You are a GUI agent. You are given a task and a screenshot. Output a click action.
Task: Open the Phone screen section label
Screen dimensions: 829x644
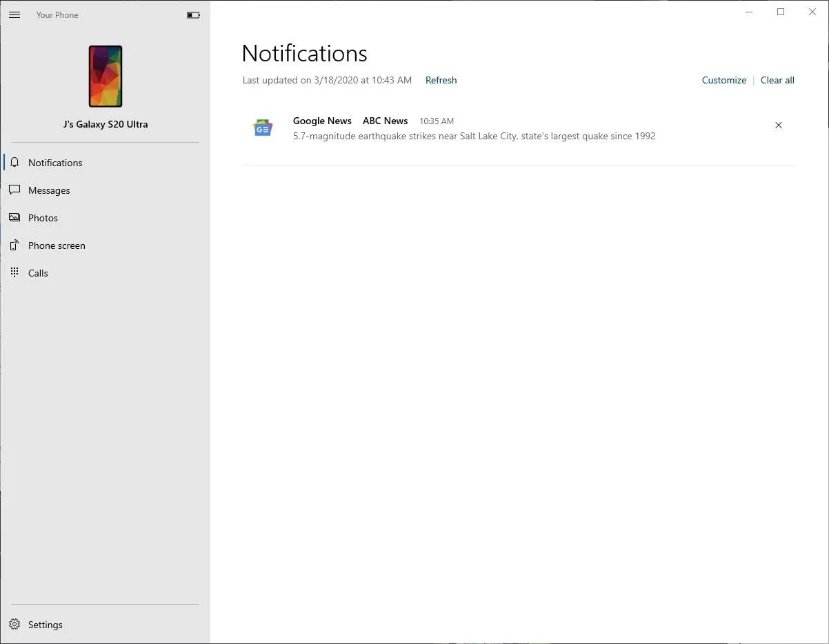pos(57,245)
